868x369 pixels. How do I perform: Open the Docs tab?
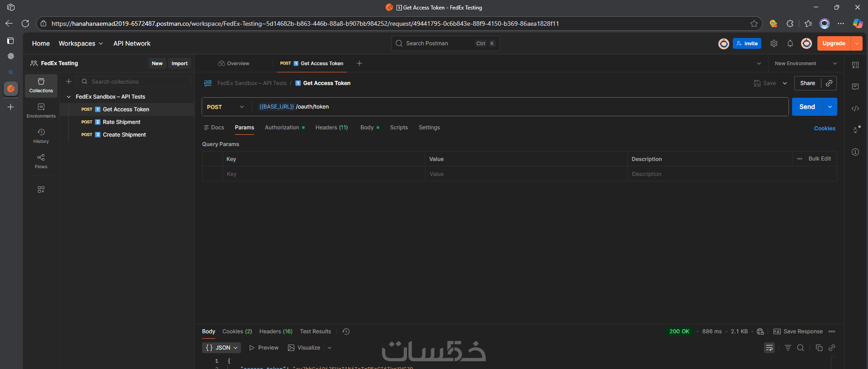tap(214, 128)
